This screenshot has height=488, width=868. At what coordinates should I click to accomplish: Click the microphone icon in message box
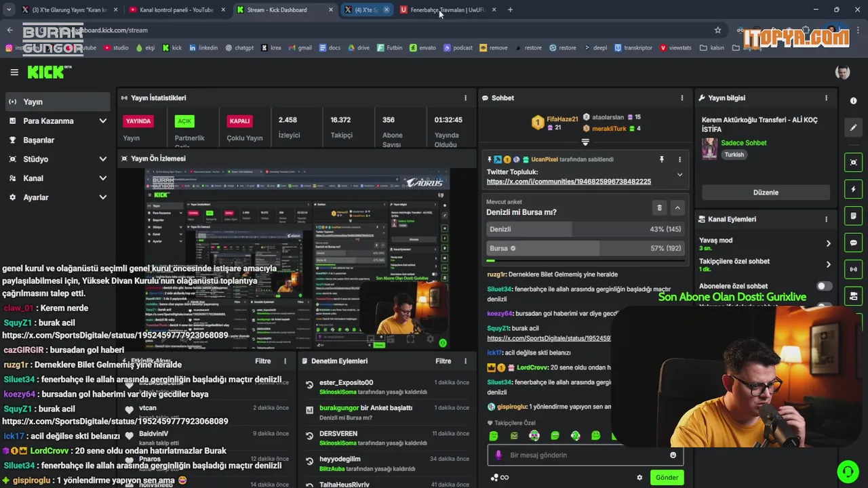[498, 455]
